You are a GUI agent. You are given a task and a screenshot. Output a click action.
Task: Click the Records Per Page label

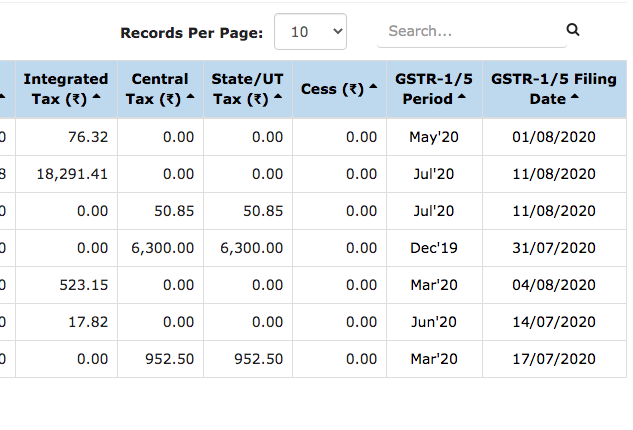[192, 33]
